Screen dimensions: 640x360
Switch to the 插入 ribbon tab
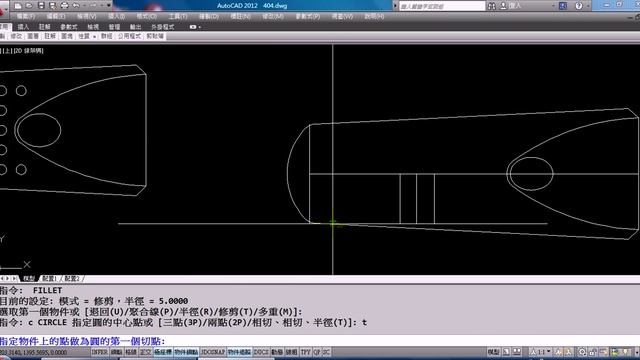23,27
